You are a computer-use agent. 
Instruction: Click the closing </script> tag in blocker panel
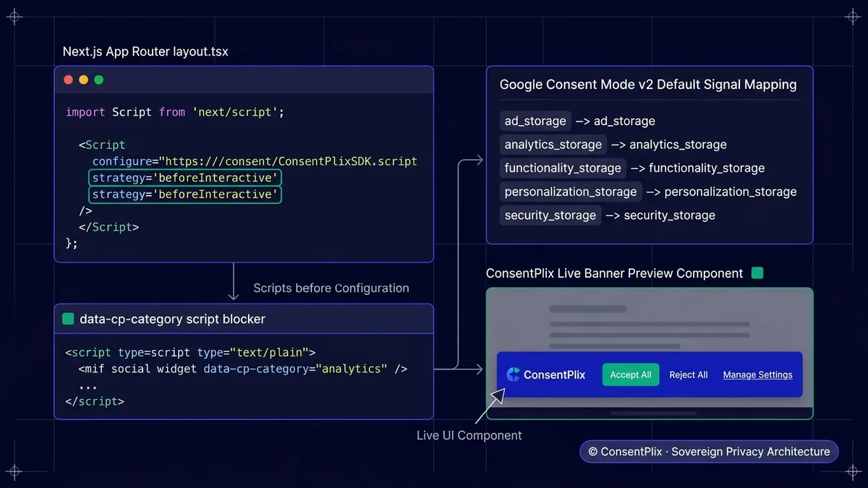coord(95,401)
